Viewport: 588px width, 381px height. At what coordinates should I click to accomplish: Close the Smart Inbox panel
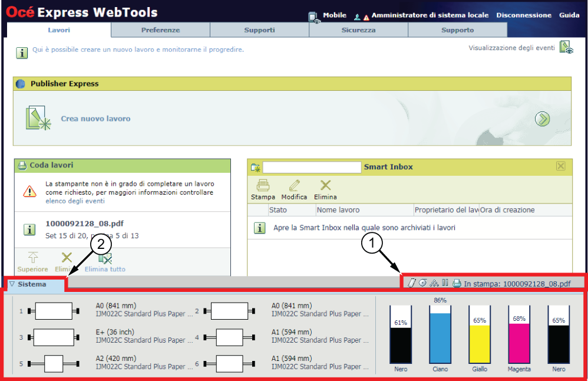[561, 166]
